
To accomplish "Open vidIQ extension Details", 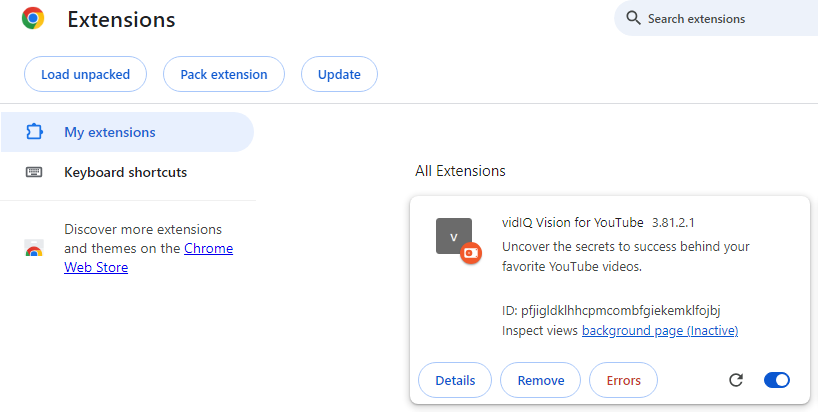I will click(455, 380).
